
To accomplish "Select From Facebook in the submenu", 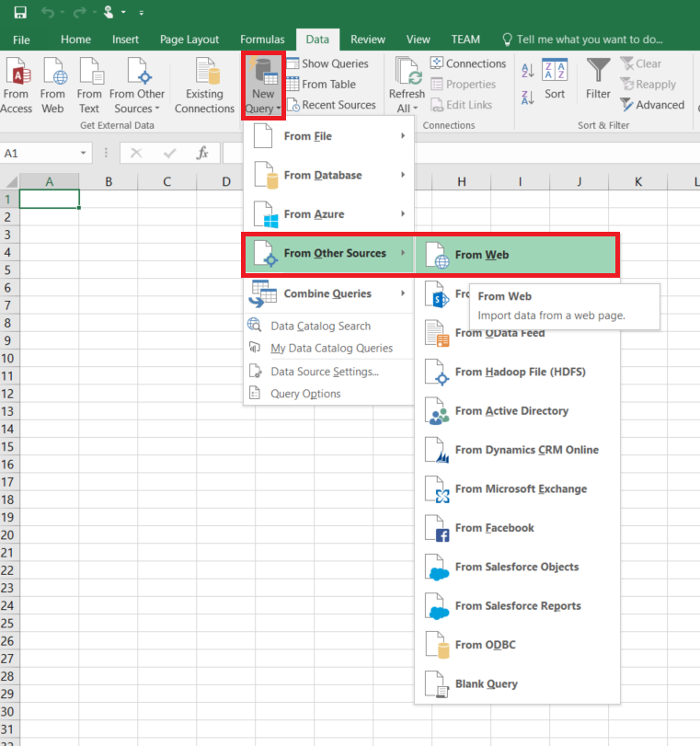I will [x=494, y=528].
